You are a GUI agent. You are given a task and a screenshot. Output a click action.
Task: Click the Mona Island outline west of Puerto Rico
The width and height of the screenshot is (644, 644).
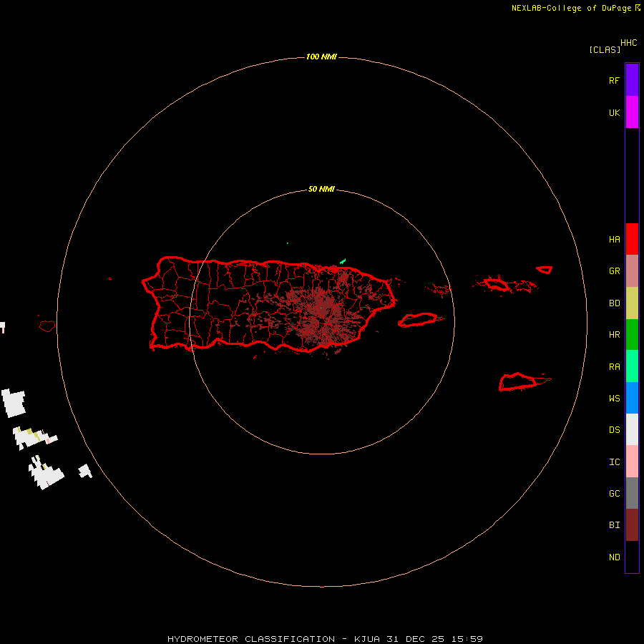click(47, 326)
